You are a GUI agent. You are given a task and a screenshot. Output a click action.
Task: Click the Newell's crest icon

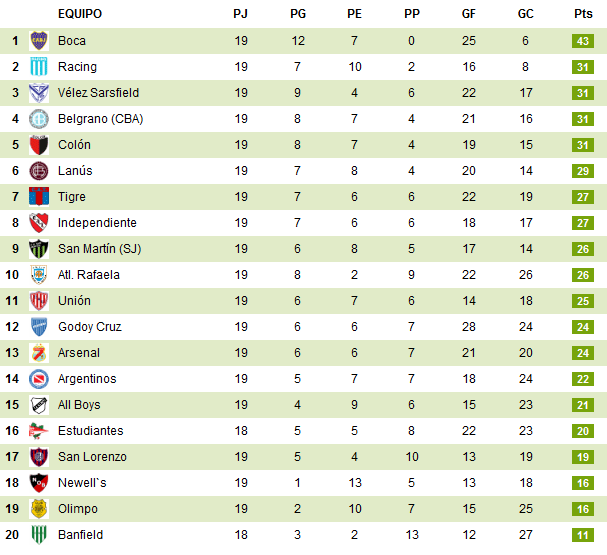[40, 483]
